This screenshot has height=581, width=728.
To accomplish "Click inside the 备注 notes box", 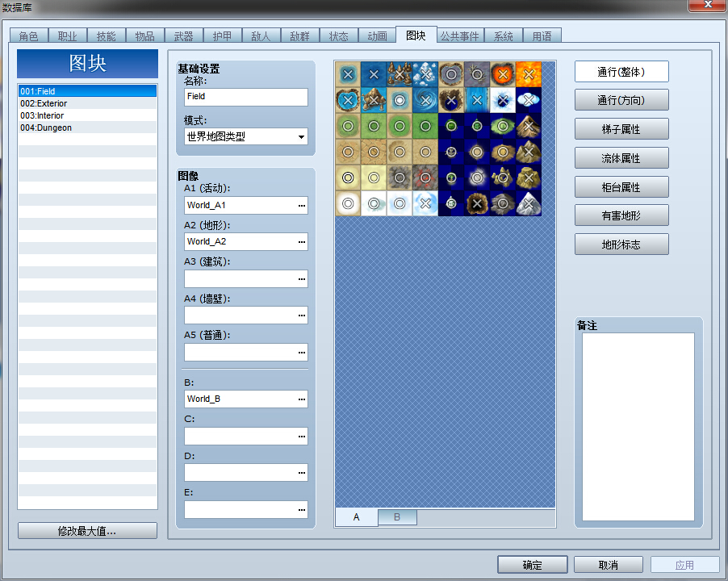I will 638,427.
